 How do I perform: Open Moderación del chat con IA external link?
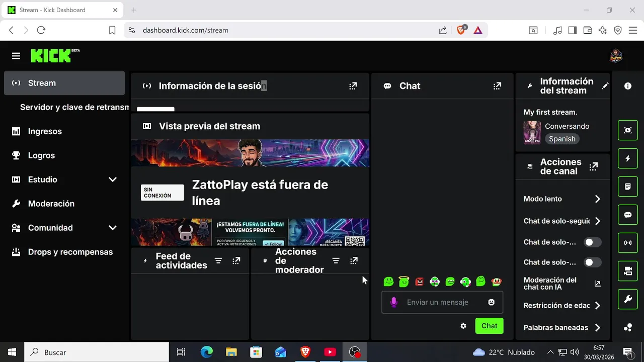(598, 284)
